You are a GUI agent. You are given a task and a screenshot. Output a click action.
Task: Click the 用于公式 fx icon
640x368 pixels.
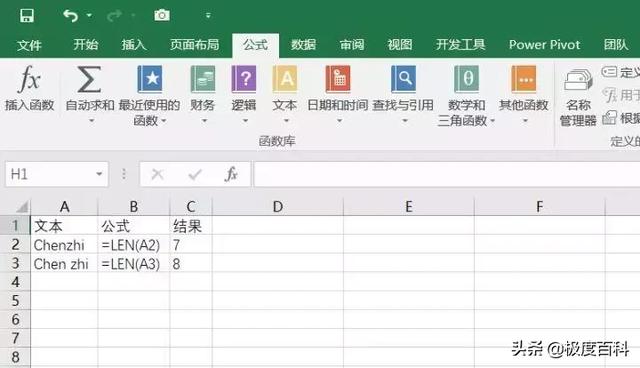click(610, 95)
